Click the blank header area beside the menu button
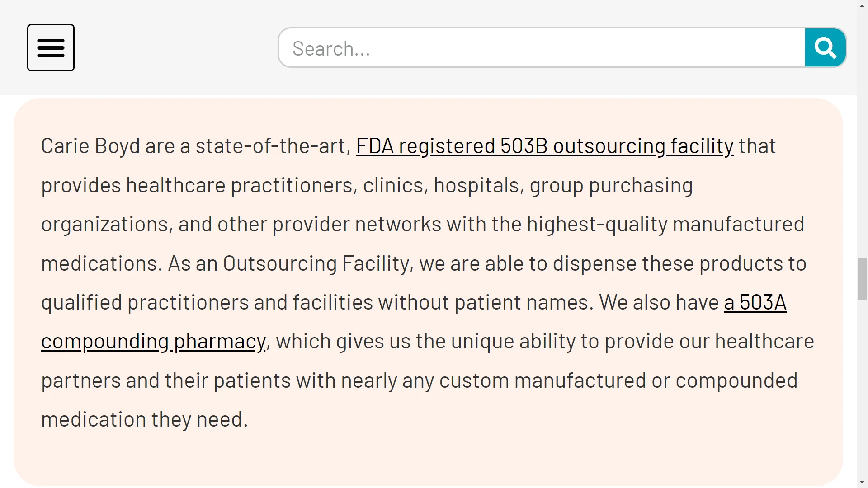This screenshot has width=868, height=488. click(x=176, y=47)
